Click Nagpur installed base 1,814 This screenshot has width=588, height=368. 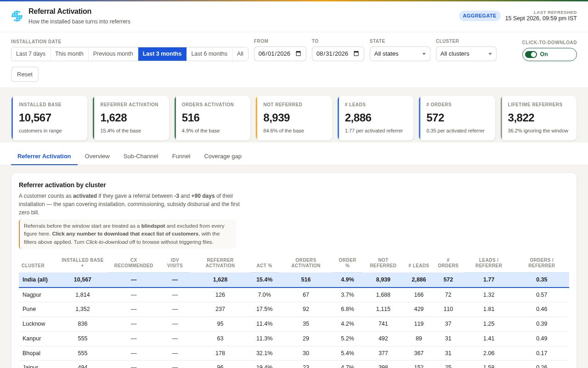[x=83, y=295]
